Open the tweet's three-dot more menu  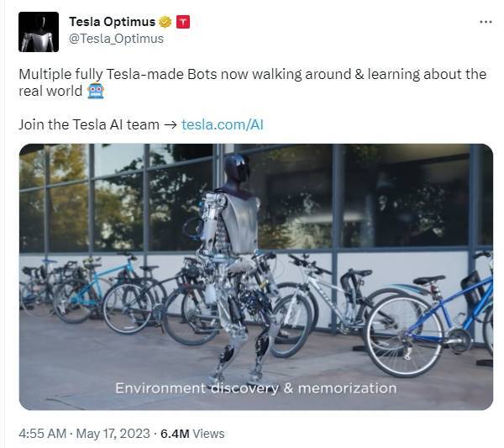486,22
